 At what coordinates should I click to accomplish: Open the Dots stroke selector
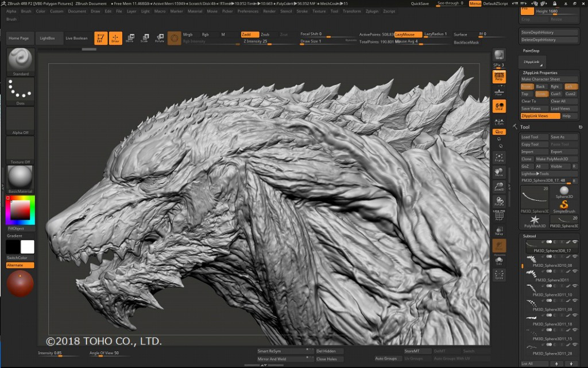pyautogui.click(x=20, y=91)
